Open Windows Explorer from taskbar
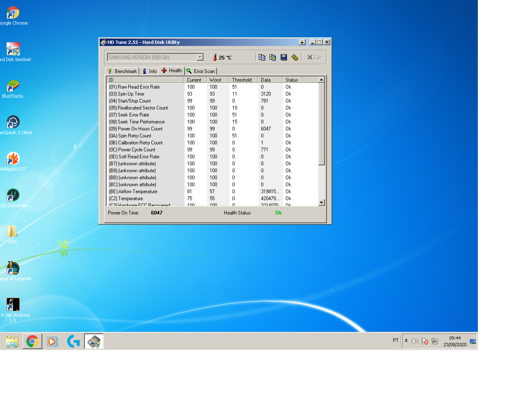Viewport: 525px width, 420px height. pyautogui.click(x=12, y=341)
